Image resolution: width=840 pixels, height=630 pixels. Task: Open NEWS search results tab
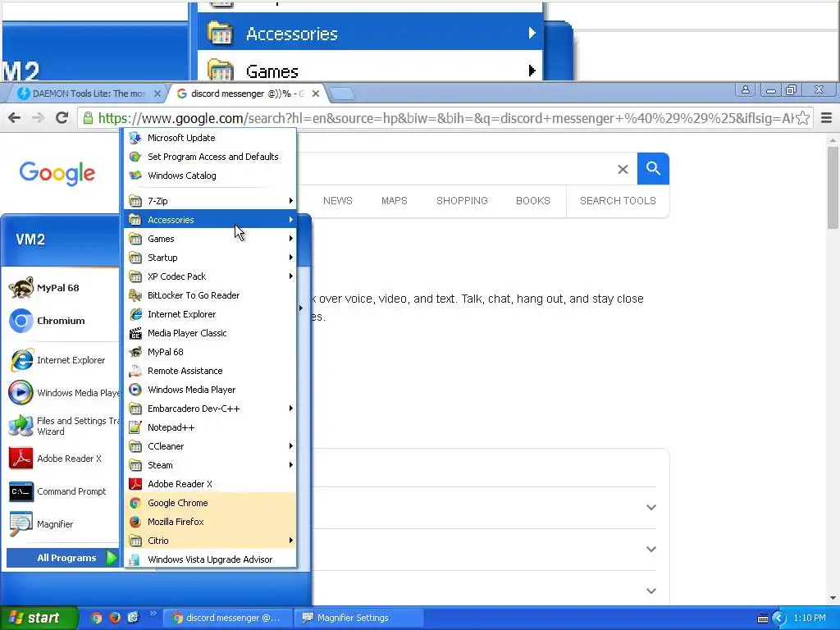coord(337,201)
